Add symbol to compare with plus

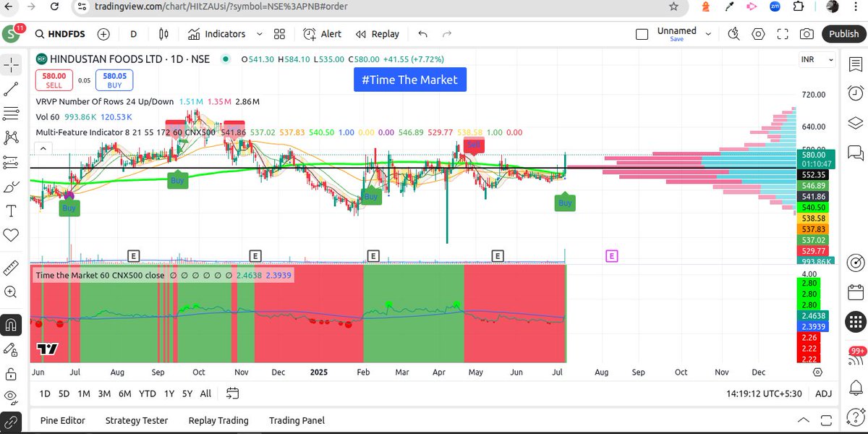103,34
